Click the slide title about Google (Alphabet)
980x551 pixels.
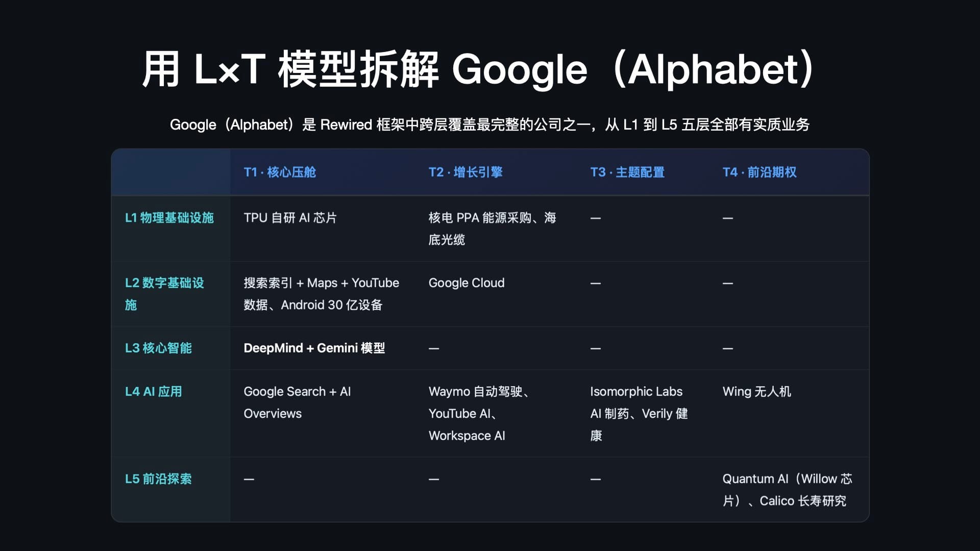coord(479,69)
